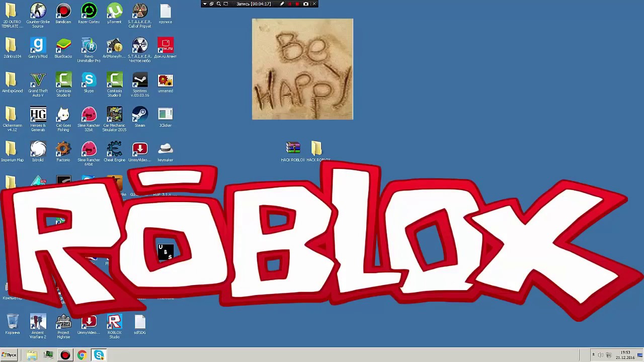Open the volume control in tray

pos(600,355)
